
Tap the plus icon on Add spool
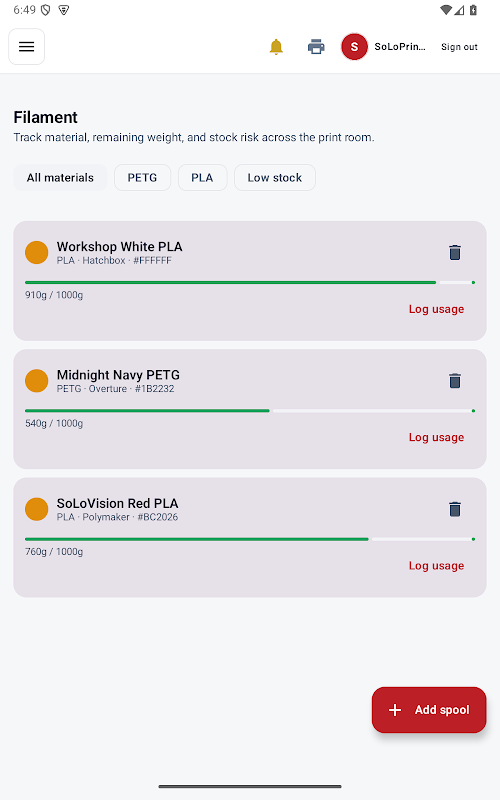pos(395,710)
